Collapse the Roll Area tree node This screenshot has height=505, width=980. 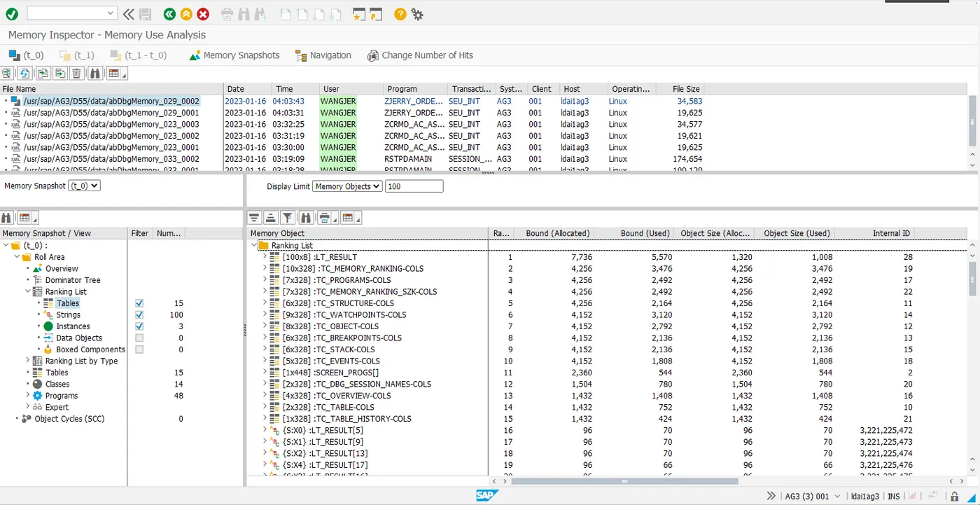17,257
